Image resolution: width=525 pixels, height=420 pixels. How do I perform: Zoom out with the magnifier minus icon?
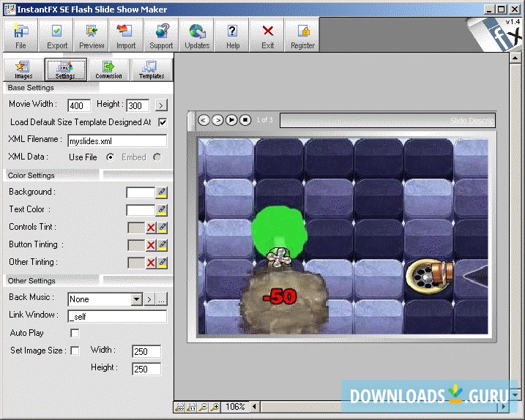coord(203,407)
